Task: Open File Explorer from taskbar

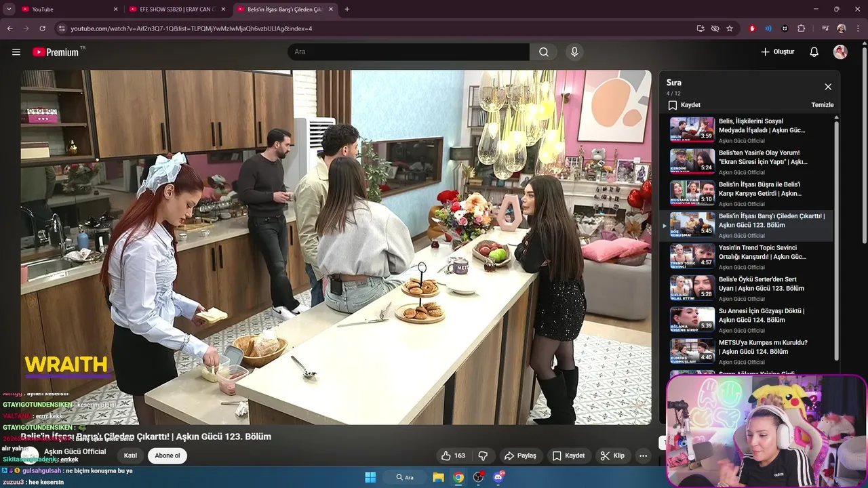Action: [438, 477]
